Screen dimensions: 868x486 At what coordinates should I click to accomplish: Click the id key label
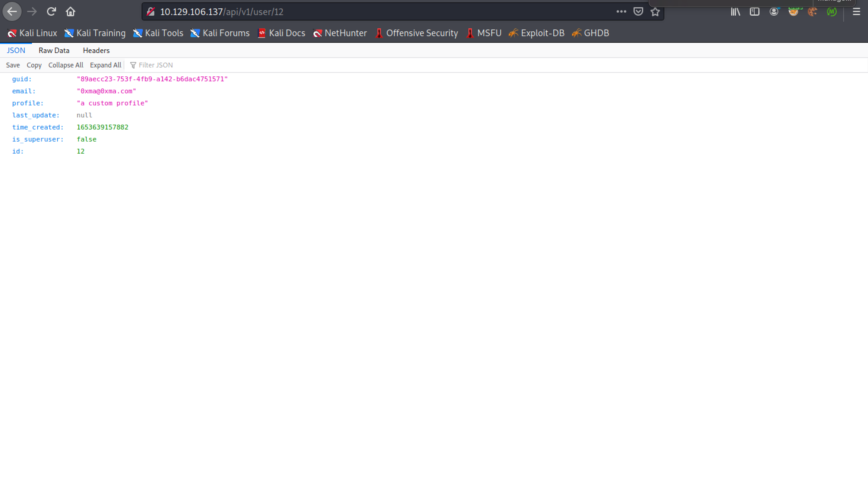coord(18,151)
